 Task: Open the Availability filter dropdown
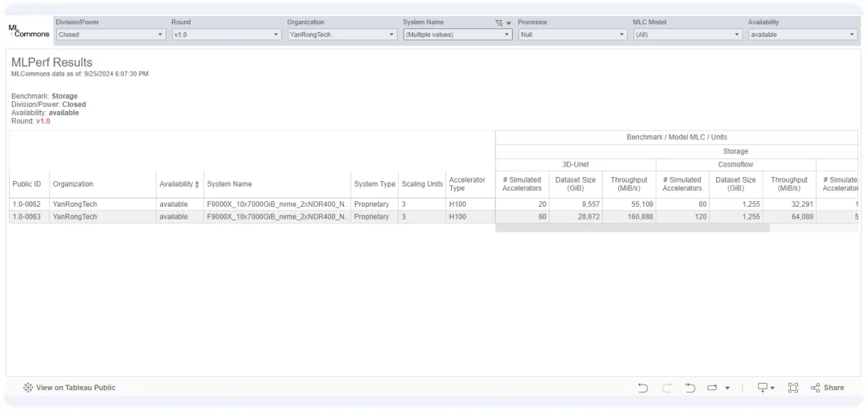[803, 35]
